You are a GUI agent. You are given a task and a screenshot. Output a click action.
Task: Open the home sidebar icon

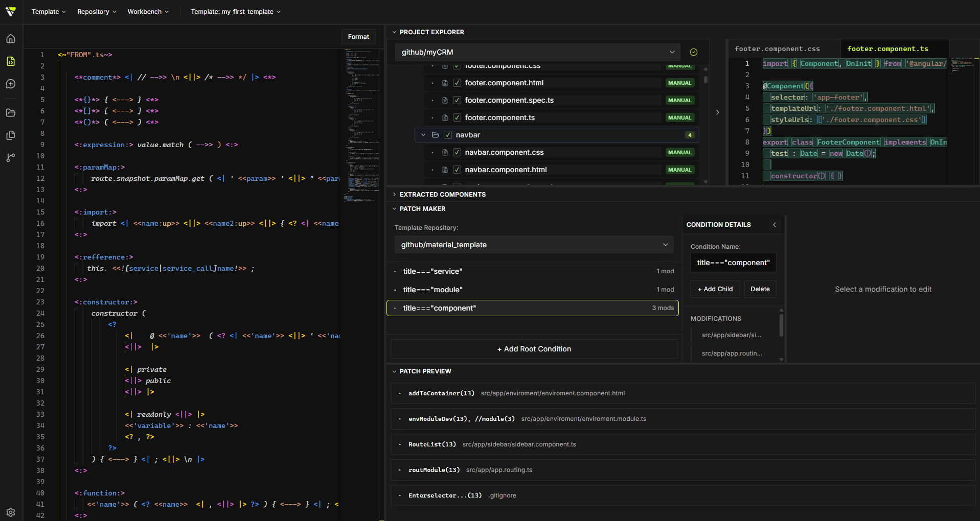click(x=11, y=39)
